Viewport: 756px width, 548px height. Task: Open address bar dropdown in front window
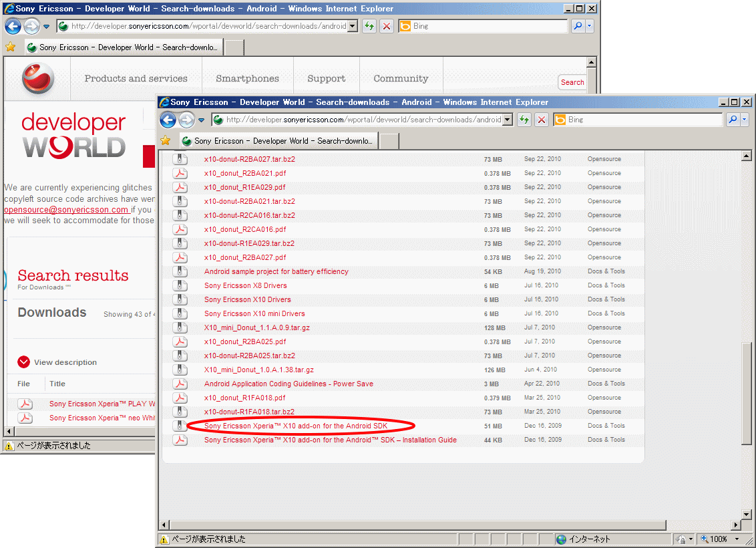pos(507,120)
